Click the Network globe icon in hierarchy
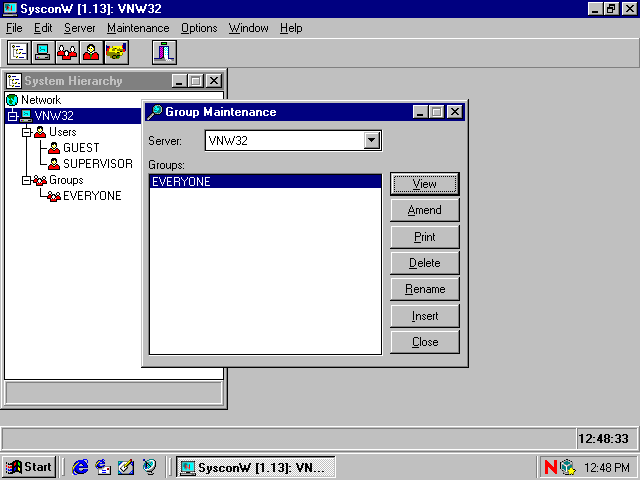 [x=12, y=100]
